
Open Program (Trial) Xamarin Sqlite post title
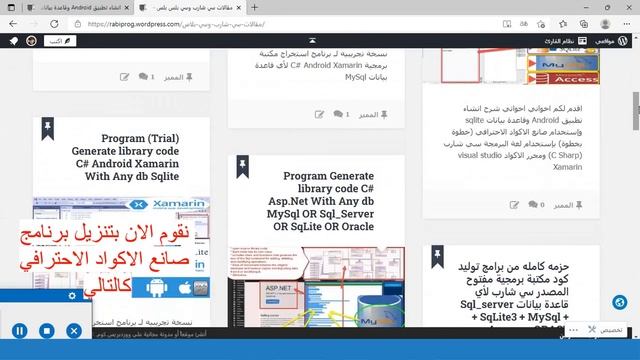coord(125,157)
